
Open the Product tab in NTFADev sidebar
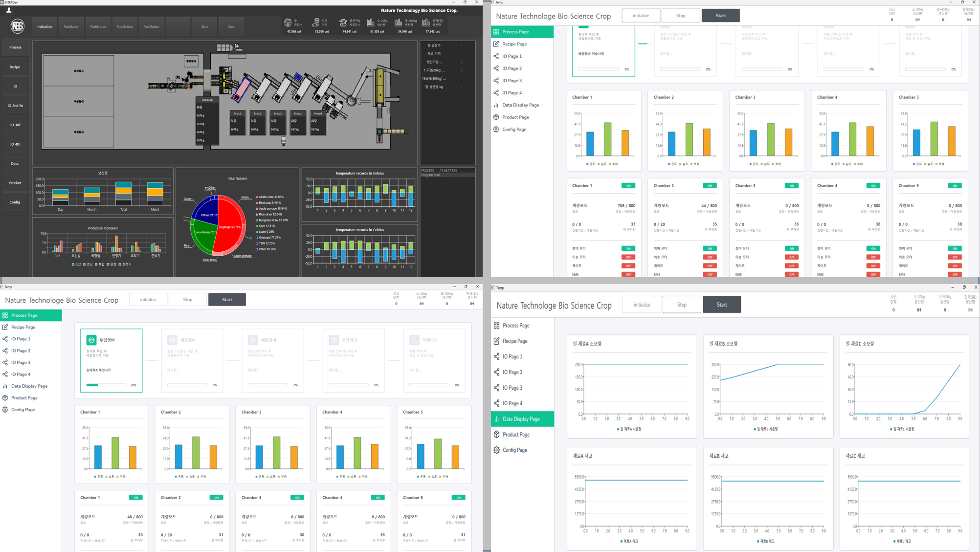(15, 183)
